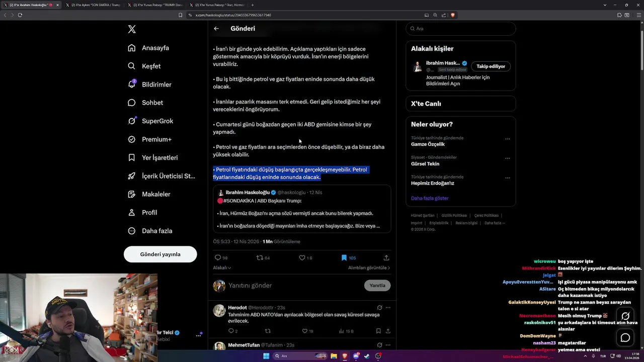The image size is (644, 362).
Task: Open floating messages chat button
Action: point(625,338)
